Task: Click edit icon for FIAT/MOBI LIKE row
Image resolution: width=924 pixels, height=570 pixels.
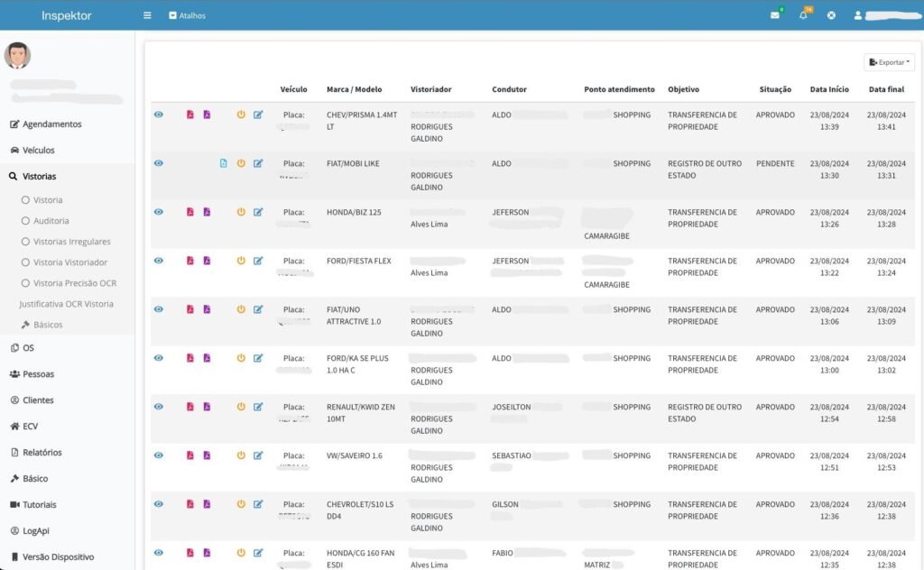Action: click(x=258, y=163)
